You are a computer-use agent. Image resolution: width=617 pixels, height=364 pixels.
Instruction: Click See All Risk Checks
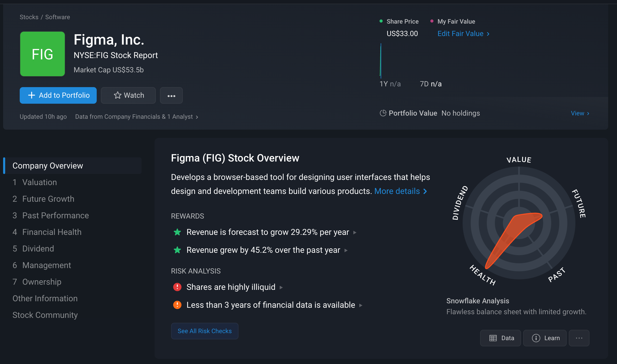coord(205,331)
